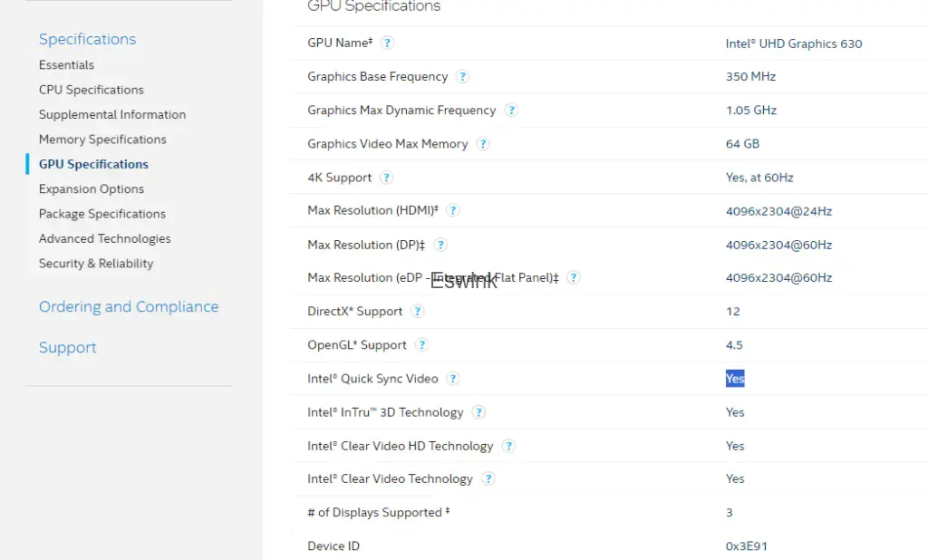Navigate to Package Specifications section
This screenshot has width=928, height=560.
tap(102, 214)
